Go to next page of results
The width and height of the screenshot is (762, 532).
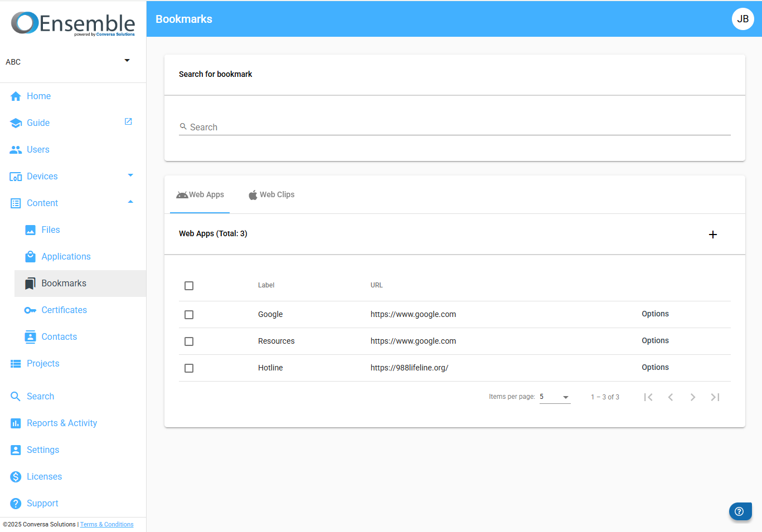pyautogui.click(x=693, y=397)
